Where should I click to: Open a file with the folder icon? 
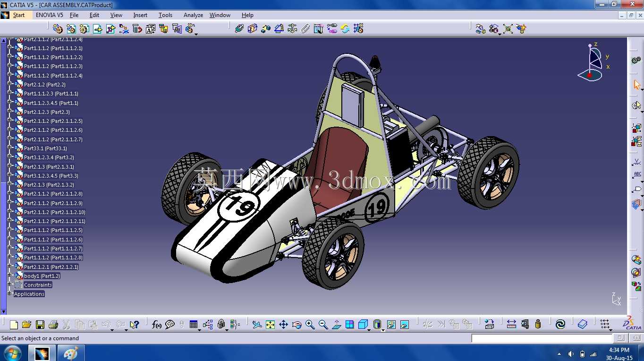pyautogui.click(x=26, y=325)
